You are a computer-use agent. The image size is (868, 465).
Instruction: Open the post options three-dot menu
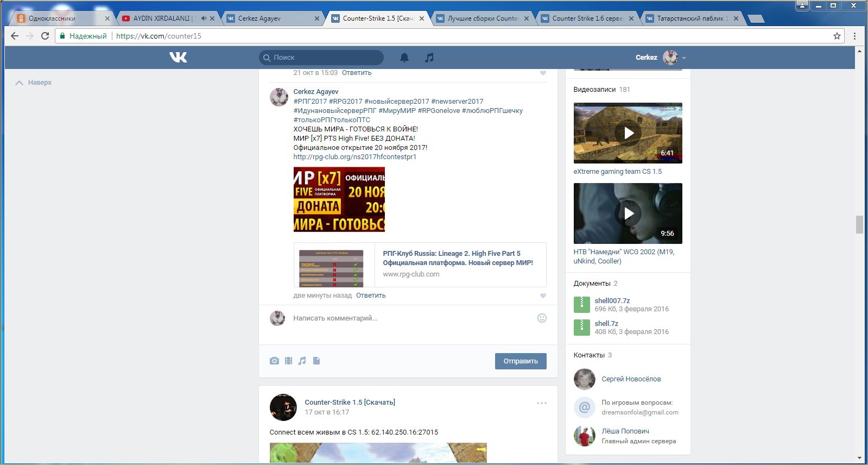[542, 403]
